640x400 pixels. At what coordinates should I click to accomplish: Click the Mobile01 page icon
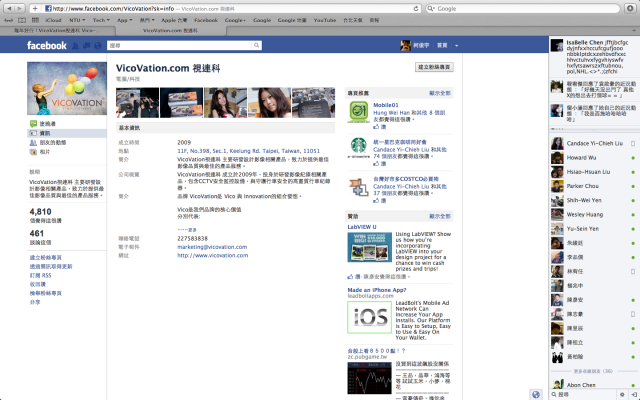coord(358,111)
